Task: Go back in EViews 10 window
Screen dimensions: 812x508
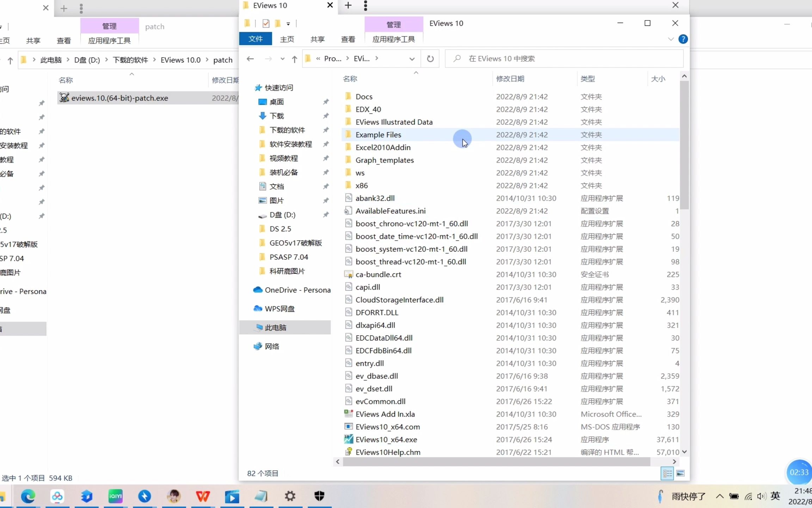Action: (x=250, y=59)
